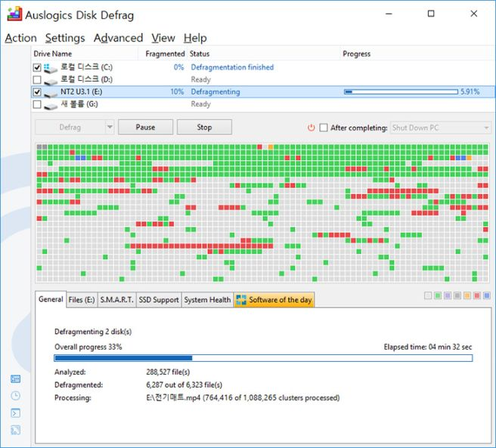Click the G: drive disk icon
This screenshot has height=448, width=496.
[51, 106]
